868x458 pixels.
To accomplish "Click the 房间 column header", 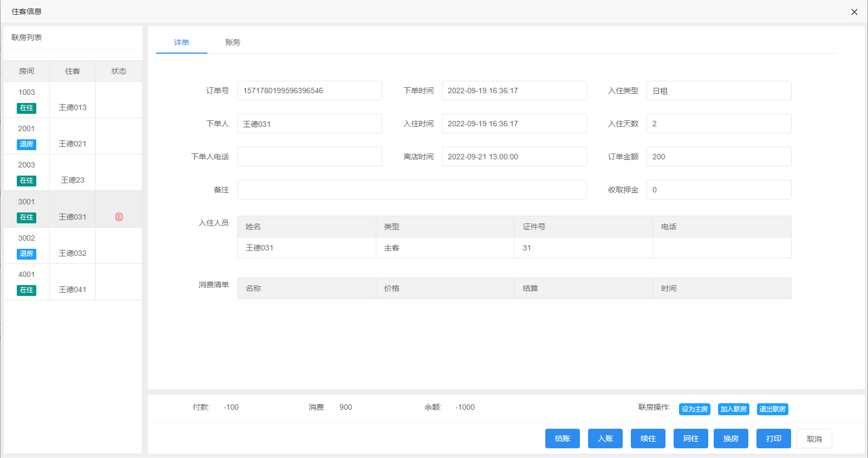I will pyautogui.click(x=27, y=71).
